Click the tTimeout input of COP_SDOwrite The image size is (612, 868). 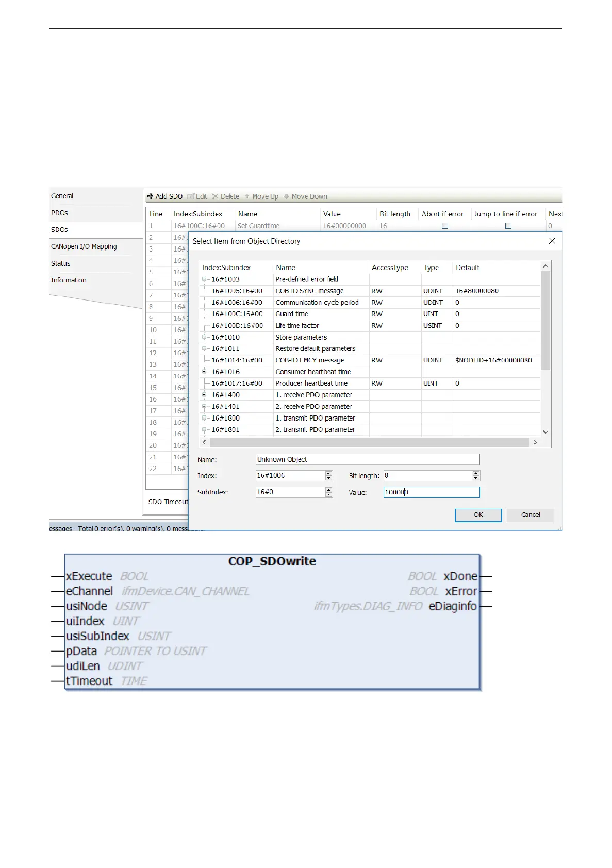(89, 681)
